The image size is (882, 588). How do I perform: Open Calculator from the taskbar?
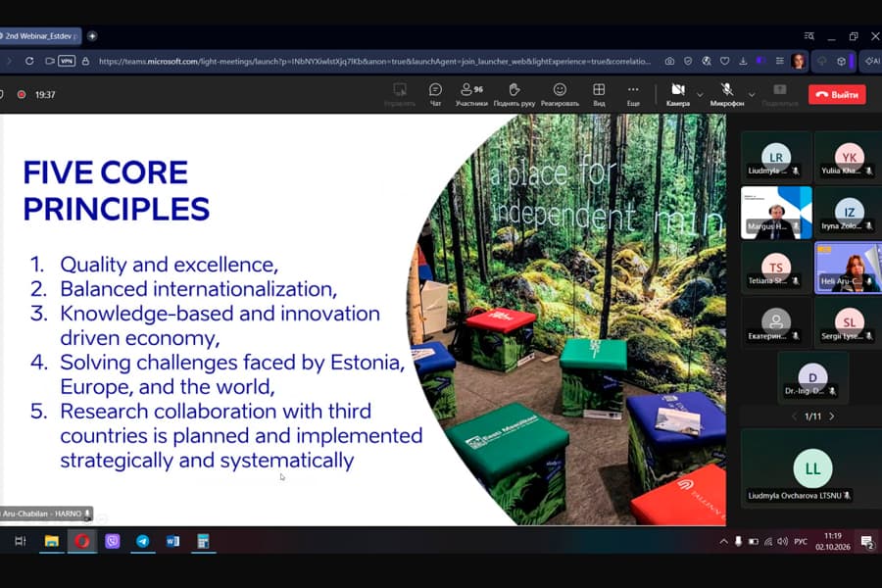click(x=203, y=541)
